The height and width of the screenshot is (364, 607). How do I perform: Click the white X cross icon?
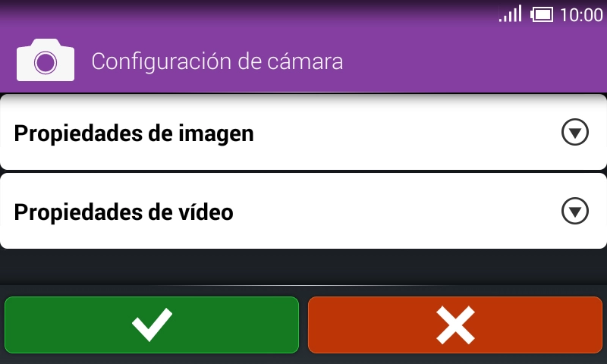(455, 325)
